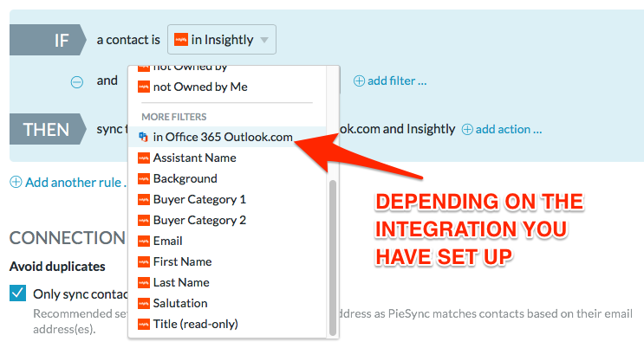
Task: Click the Office 365 icon in filter list
Action: pos(143,137)
